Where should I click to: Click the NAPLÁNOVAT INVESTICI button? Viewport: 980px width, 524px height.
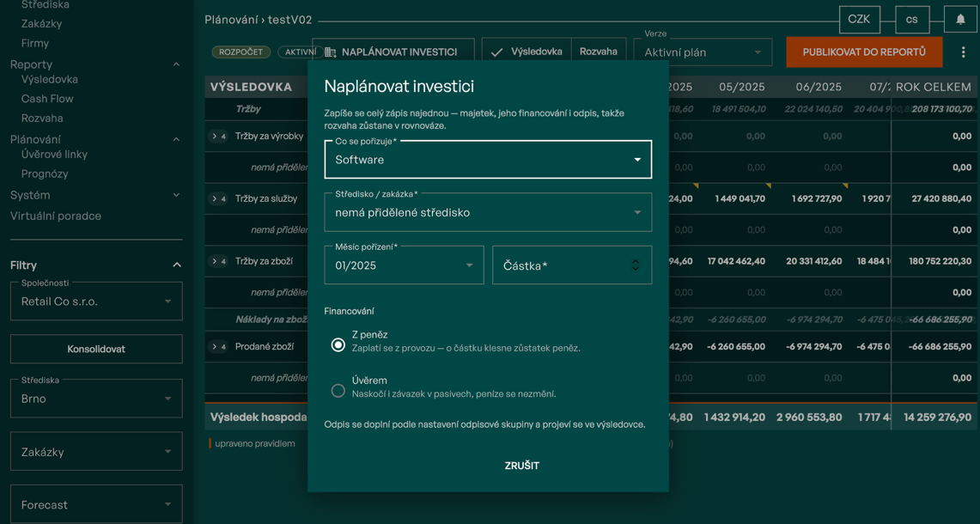(393, 52)
